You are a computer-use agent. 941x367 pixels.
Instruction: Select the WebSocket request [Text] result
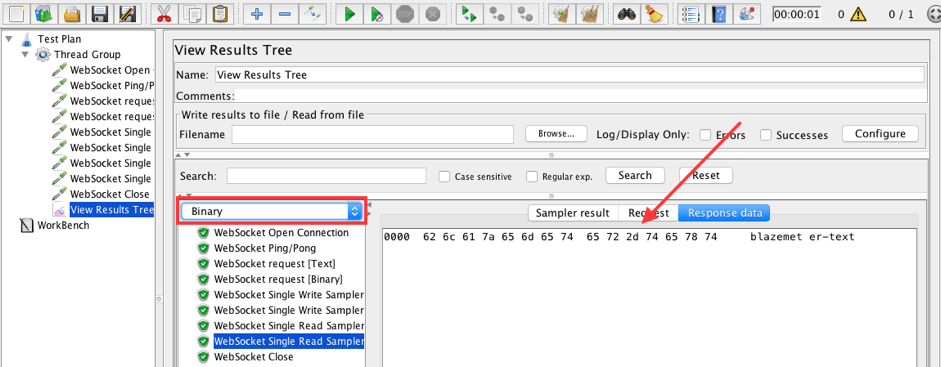tap(274, 264)
